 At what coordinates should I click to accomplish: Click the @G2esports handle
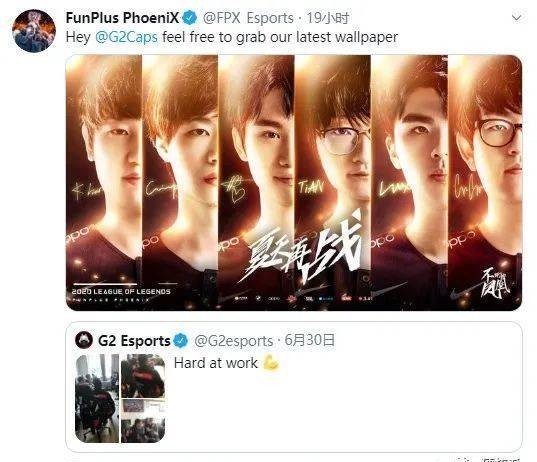point(234,341)
